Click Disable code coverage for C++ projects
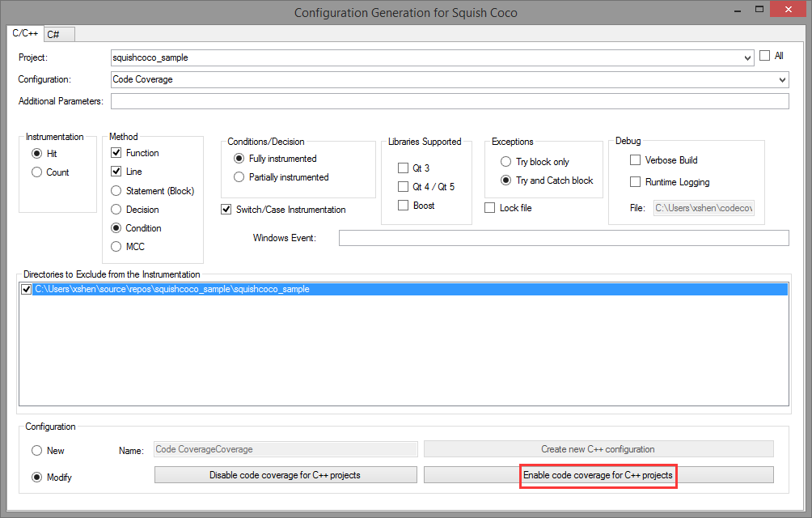This screenshot has height=518, width=812. click(285, 475)
